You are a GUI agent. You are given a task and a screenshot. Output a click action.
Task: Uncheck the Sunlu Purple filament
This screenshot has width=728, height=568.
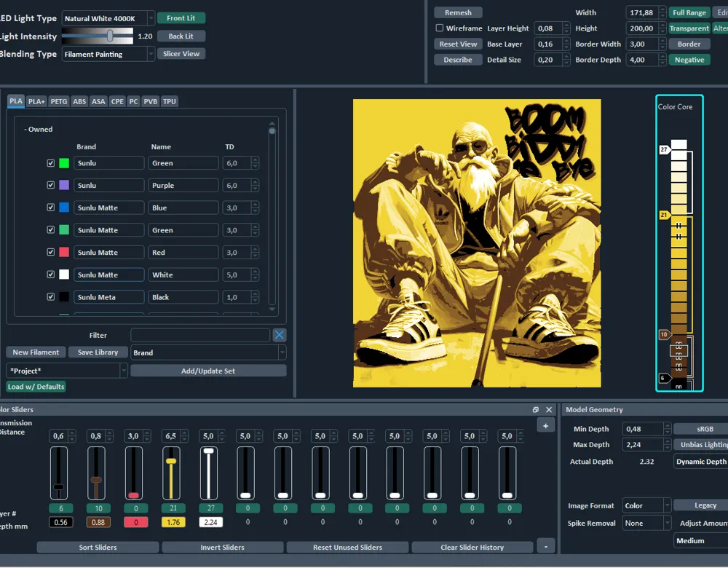pos(51,185)
